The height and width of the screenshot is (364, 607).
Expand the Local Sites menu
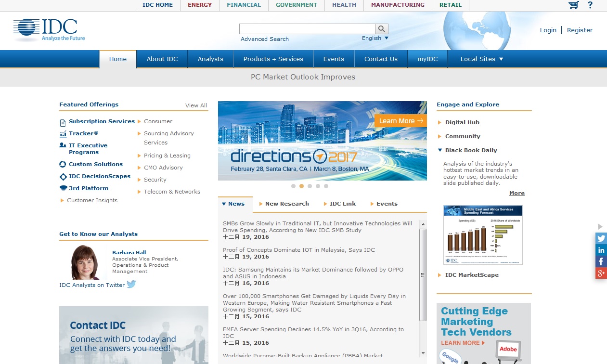coord(481,59)
